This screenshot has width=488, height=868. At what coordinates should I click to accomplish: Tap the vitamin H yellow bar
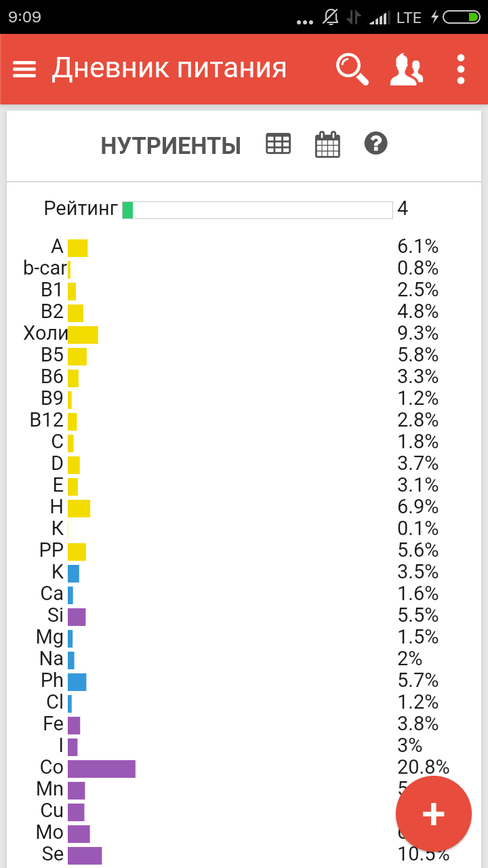point(79,508)
